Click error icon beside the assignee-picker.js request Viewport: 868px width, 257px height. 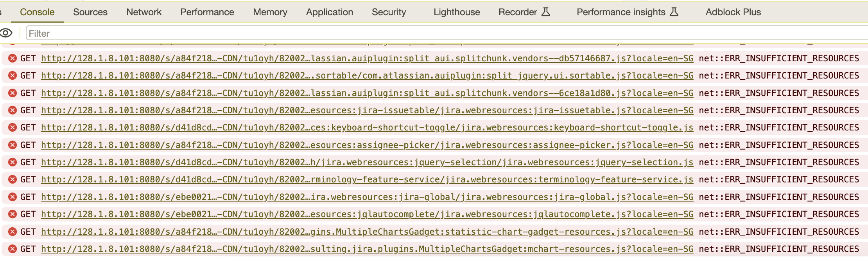(13, 145)
